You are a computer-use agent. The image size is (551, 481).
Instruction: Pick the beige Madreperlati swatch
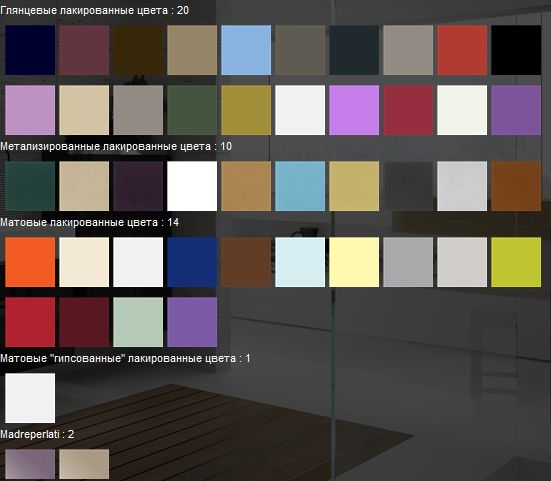(x=84, y=464)
